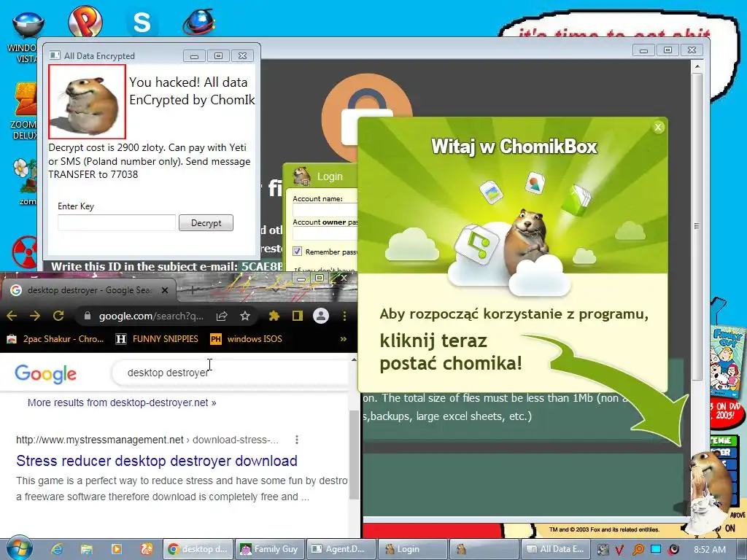Click the red V tray icon

620,550
